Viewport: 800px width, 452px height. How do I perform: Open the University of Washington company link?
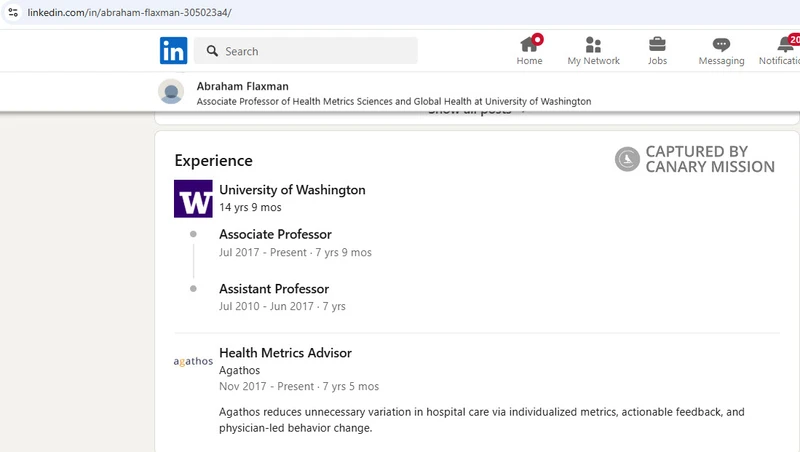292,190
